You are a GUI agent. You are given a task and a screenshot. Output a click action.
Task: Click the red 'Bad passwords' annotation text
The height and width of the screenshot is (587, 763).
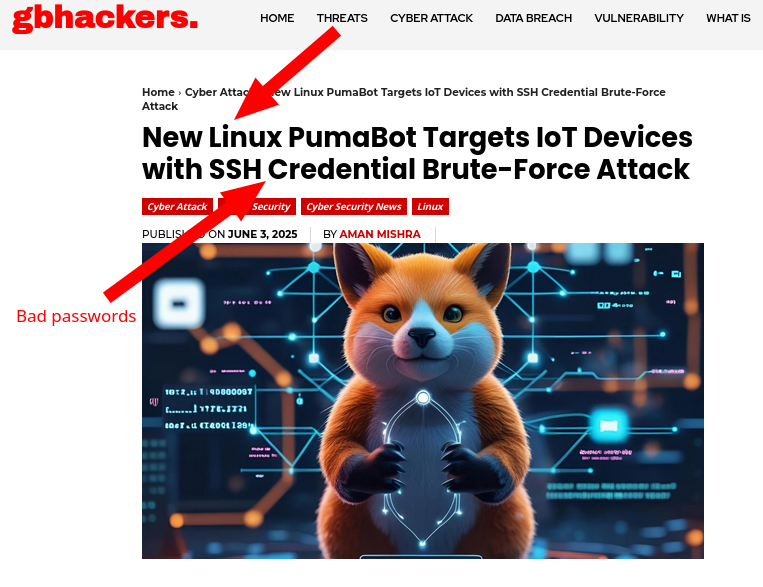76,316
